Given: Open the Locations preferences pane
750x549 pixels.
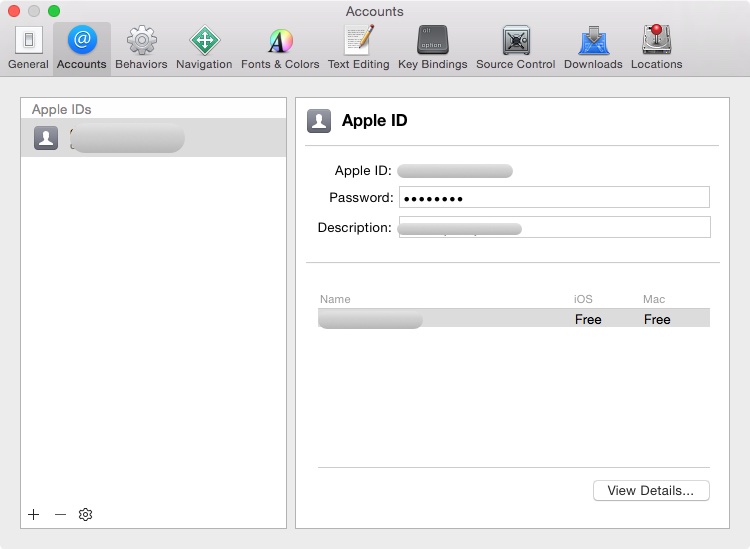Looking at the screenshot, I should coord(656,48).
